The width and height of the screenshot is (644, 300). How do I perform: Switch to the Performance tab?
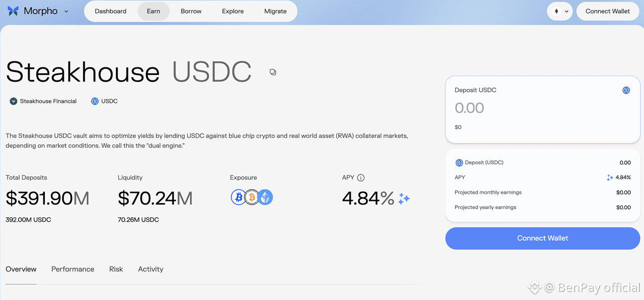tap(72, 269)
